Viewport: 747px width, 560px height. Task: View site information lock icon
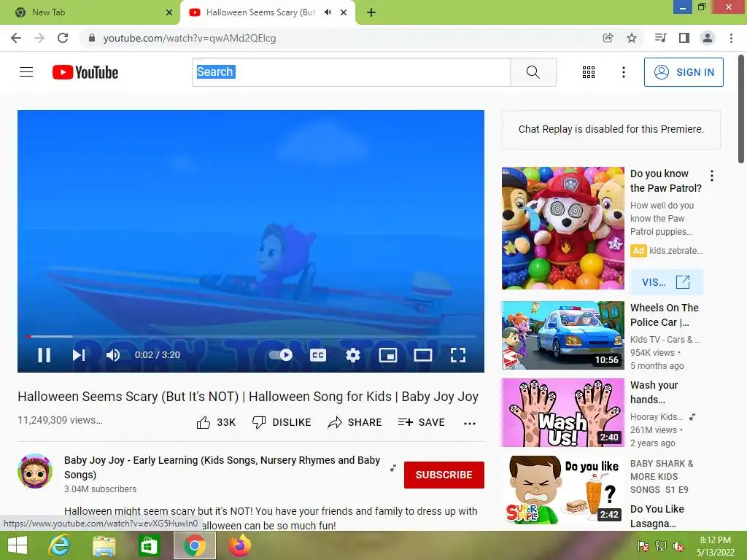click(91, 38)
